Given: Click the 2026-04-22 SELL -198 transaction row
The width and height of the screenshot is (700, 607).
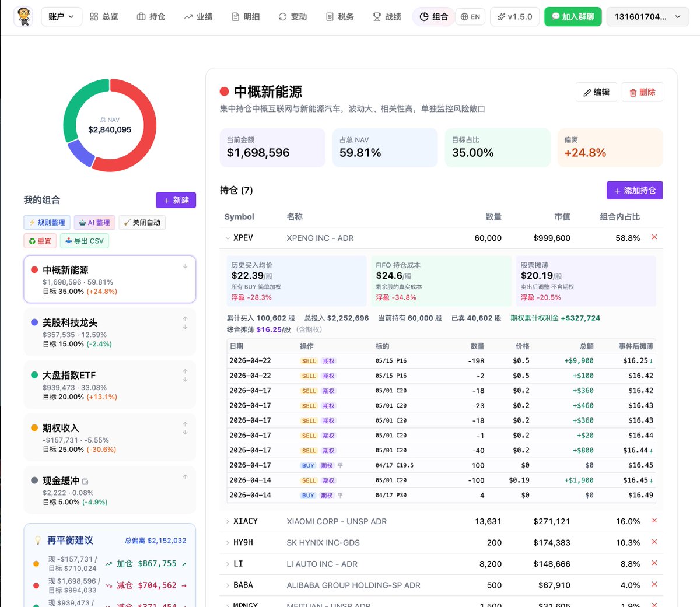Looking at the screenshot, I should click(x=441, y=361).
